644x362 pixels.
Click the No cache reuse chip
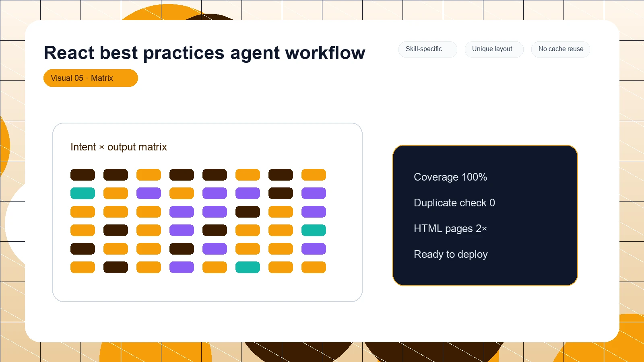click(561, 49)
